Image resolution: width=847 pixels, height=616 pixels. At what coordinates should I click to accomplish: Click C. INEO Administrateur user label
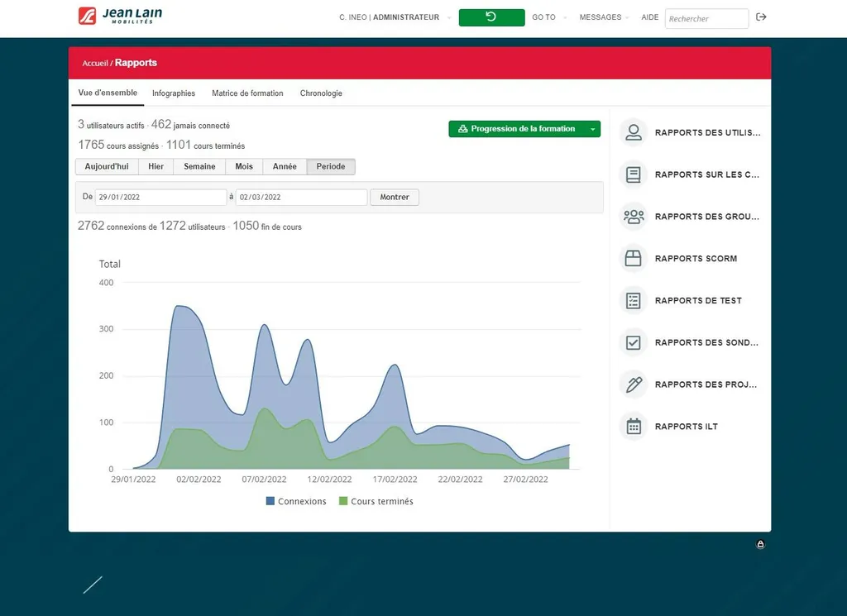coord(389,17)
